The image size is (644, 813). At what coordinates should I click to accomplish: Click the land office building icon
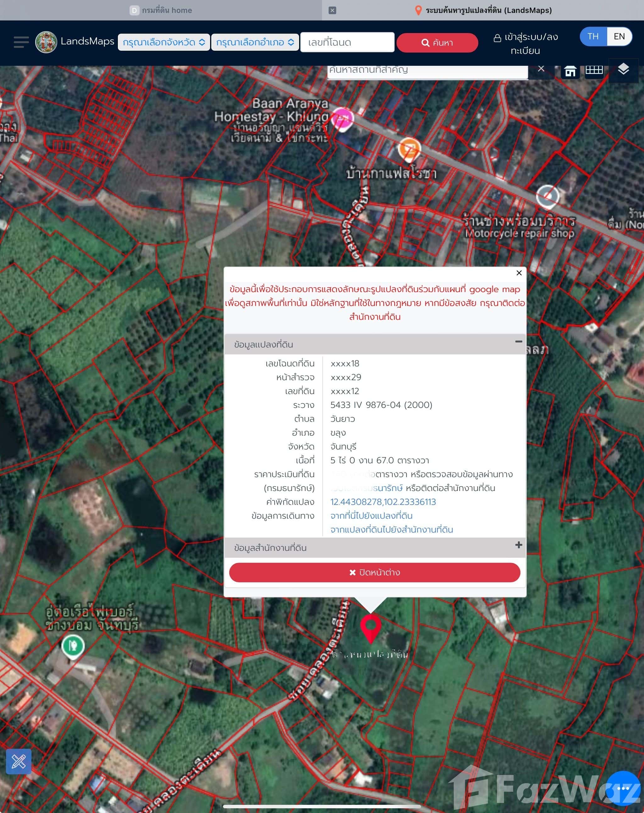pyautogui.click(x=570, y=71)
